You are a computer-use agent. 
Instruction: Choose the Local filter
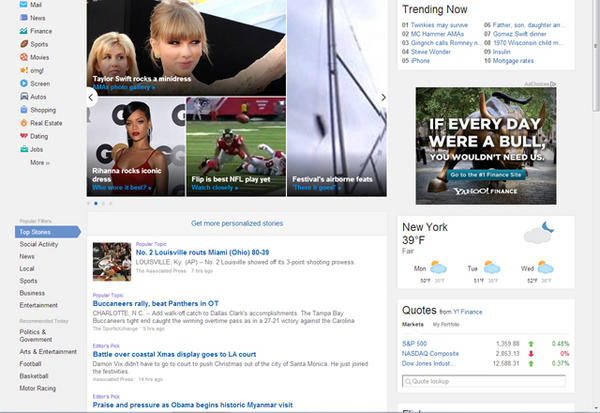pos(27,269)
